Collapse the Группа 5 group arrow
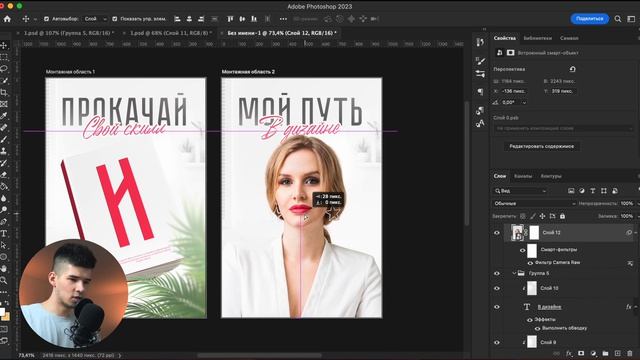 514,273
